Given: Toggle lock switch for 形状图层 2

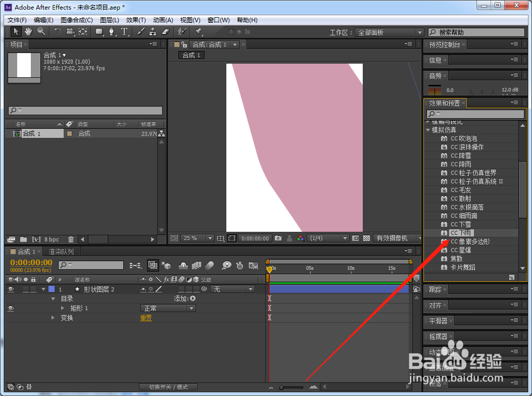Looking at the screenshot, I should [x=33, y=289].
